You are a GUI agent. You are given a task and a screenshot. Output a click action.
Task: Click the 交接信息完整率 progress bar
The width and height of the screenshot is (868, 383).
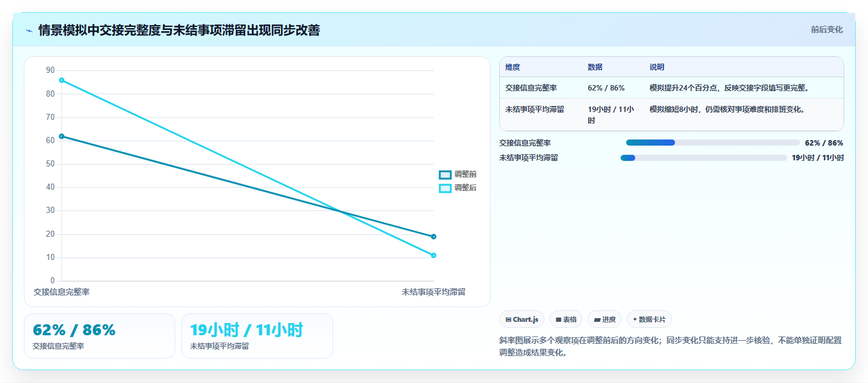(713, 143)
